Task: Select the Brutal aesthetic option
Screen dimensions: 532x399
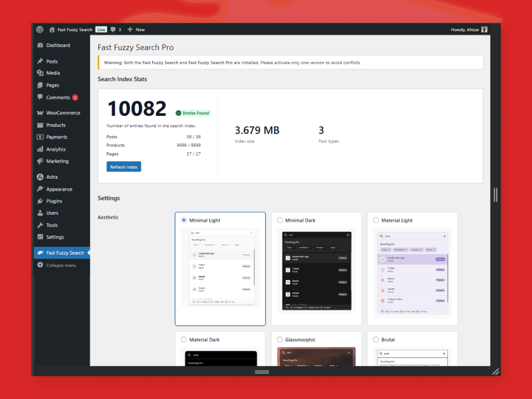Action: click(x=376, y=339)
